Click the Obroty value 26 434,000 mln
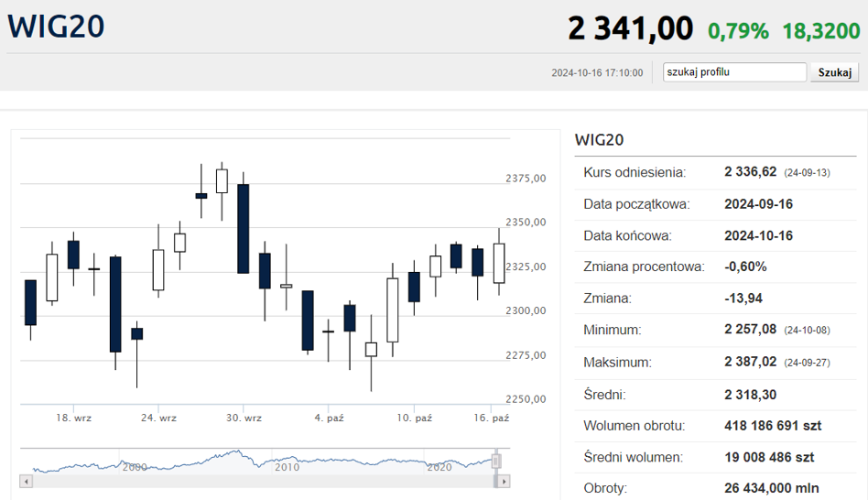Screen dimensions: 868x500 tap(772, 488)
